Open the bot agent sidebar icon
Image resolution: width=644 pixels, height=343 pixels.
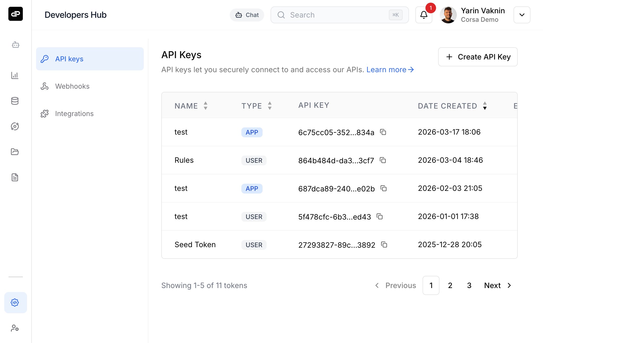point(15,45)
